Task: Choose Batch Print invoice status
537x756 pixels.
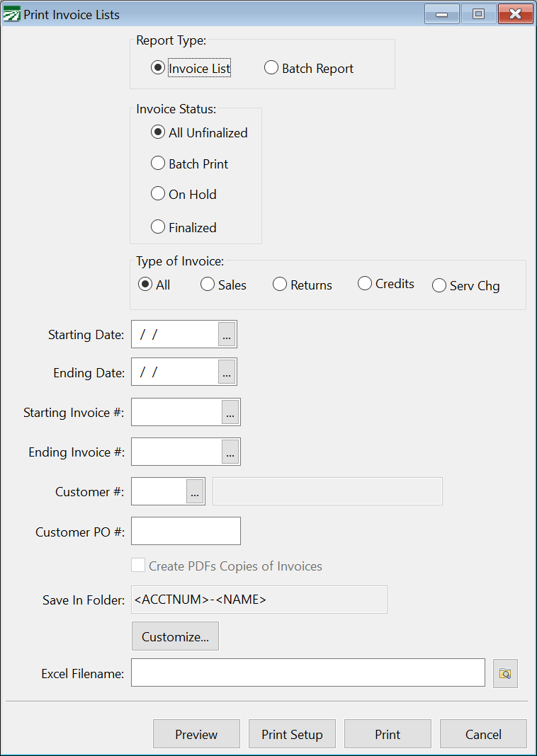Action: (x=158, y=163)
